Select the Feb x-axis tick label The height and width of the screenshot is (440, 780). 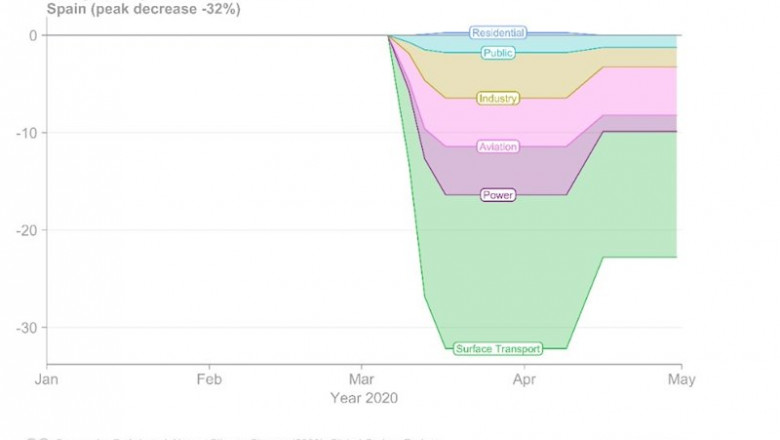click(x=208, y=380)
